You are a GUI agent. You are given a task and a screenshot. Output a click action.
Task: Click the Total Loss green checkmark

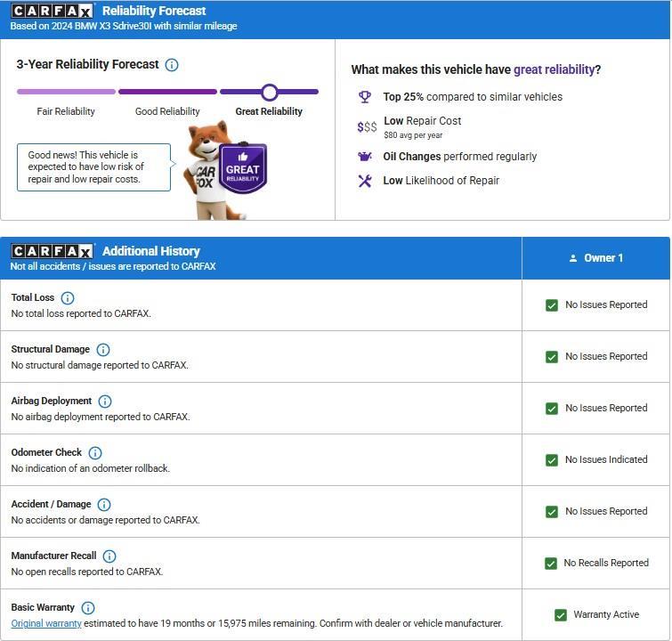pos(552,305)
